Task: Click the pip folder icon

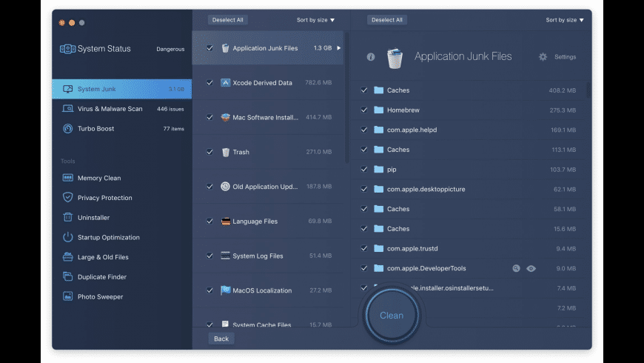Action: click(x=379, y=170)
